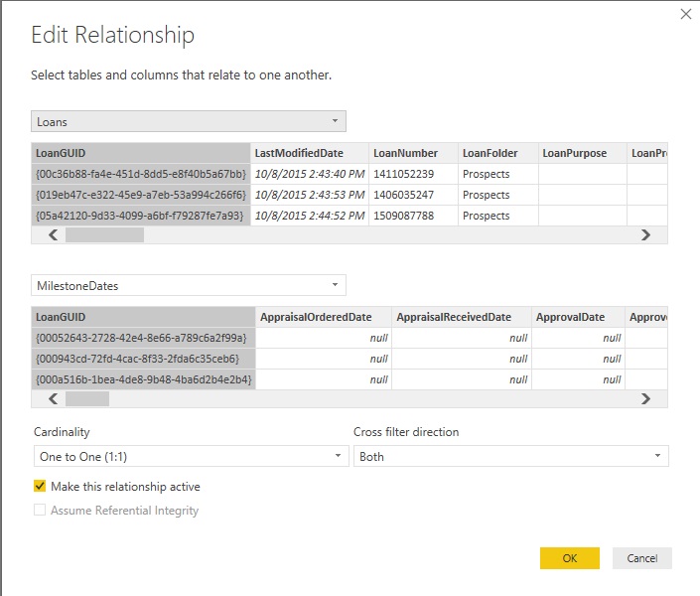Click GUID {000a516b-1bea-4de8-9b48-4ba6d2b4e2b4} cell
The height and width of the screenshot is (596, 700).
(143, 379)
